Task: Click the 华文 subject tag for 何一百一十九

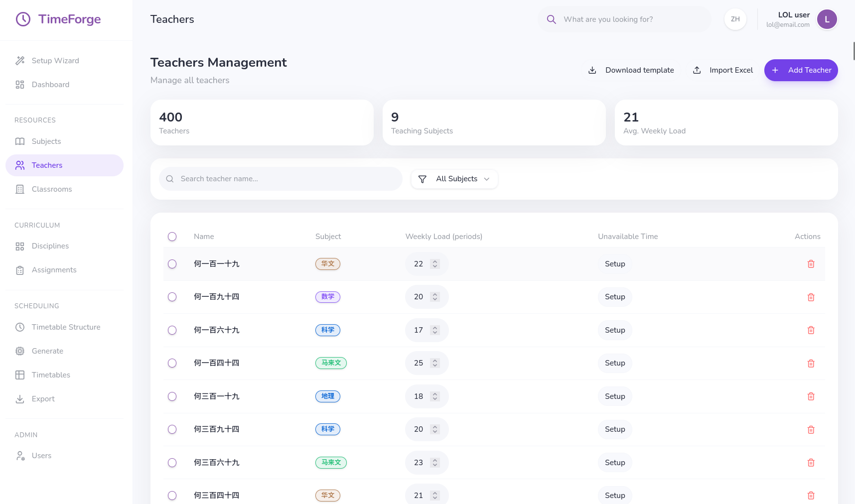Action: (x=328, y=264)
